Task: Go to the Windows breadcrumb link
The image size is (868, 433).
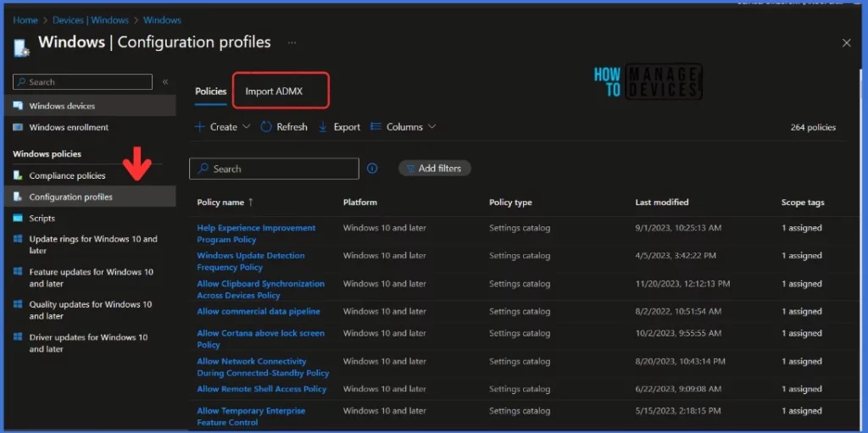Action: click(162, 20)
